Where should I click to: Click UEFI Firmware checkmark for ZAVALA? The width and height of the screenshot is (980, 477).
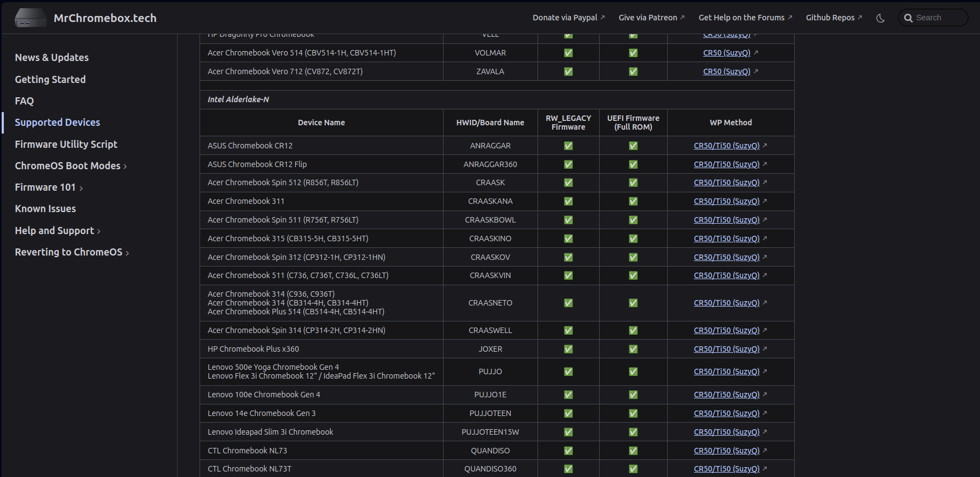coord(633,71)
